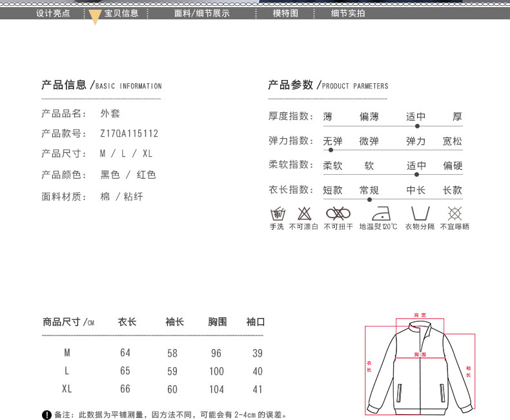Switch to the 宝贝信息 tab
Screen dimensions: 510x420
121,13
